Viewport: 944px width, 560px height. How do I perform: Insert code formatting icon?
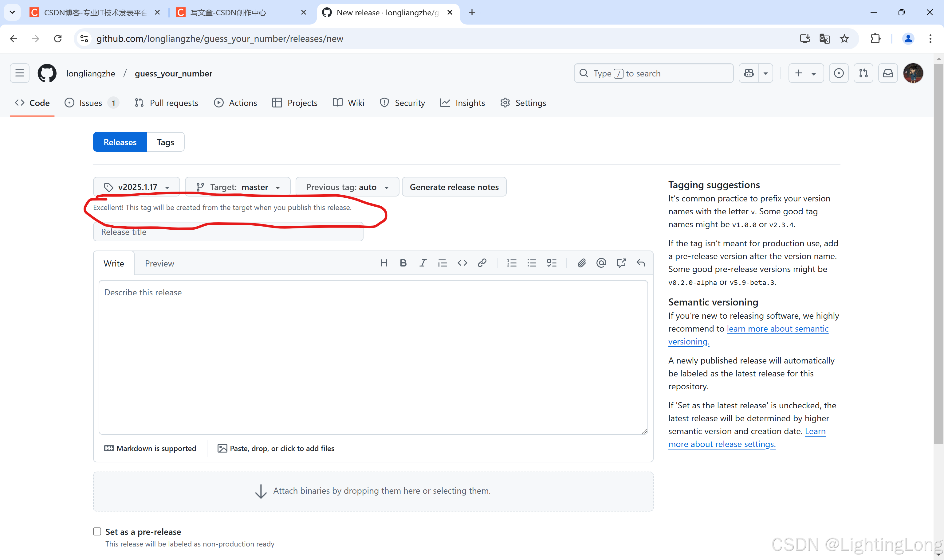(x=462, y=263)
